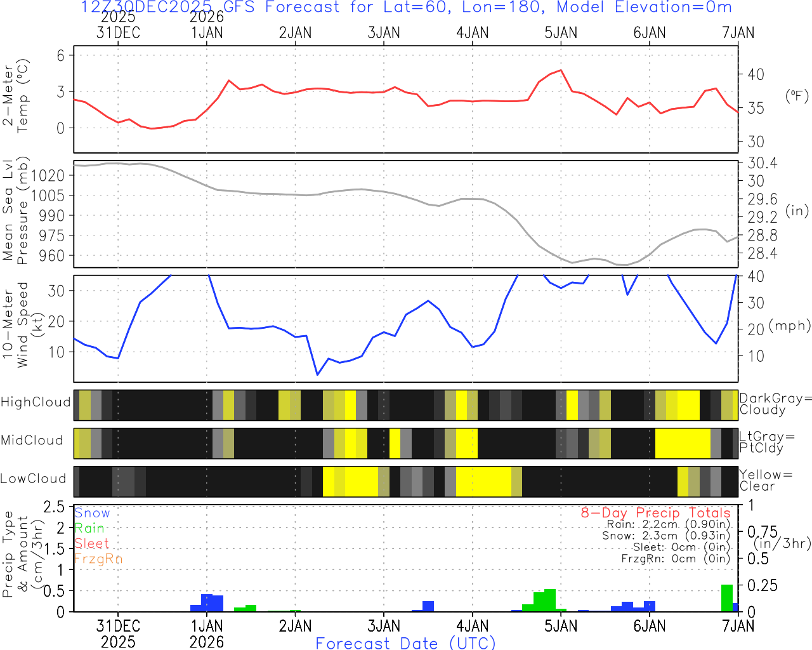Screen dimensions: 812x650
Task: Click the 1020 pressure axis value
Action: pyautogui.click(x=48, y=175)
